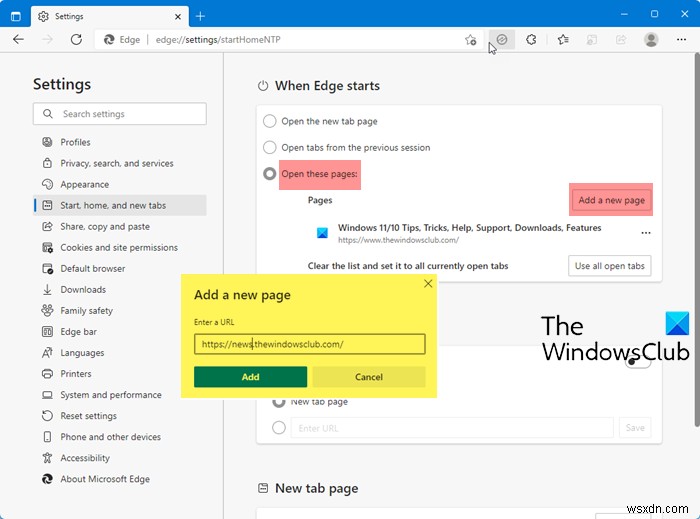Select the Open these pages radio button
700x519 pixels.
coord(270,174)
